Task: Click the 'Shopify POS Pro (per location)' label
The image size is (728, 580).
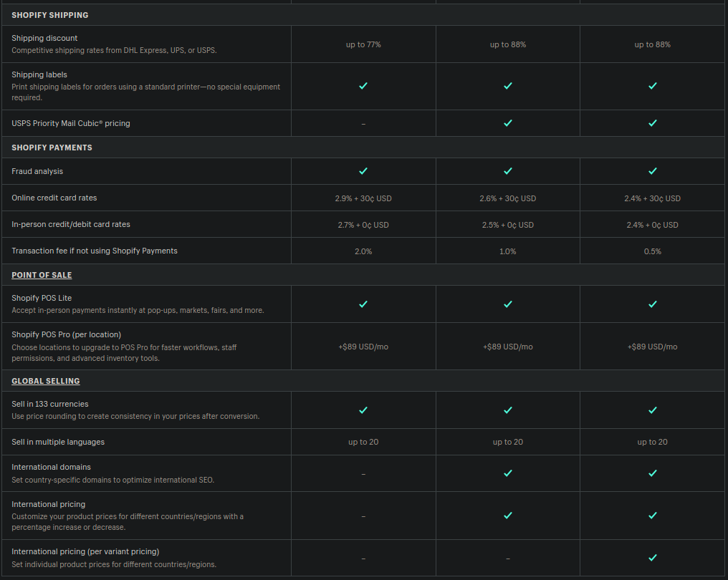Action: (x=67, y=334)
